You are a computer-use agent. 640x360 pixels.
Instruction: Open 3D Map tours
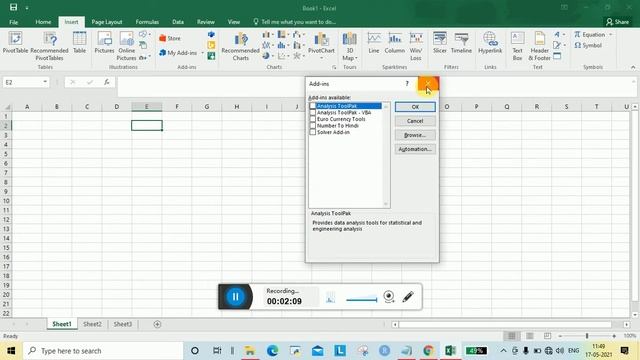(349, 46)
